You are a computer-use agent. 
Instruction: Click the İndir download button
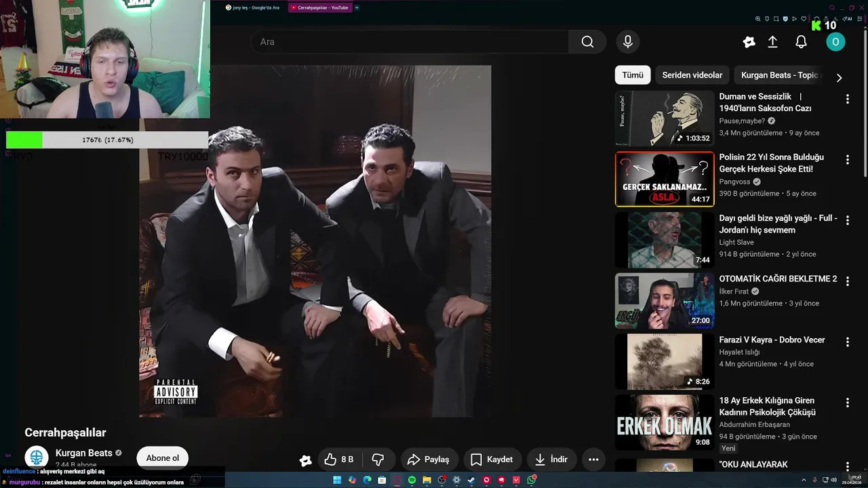coord(551,460)
